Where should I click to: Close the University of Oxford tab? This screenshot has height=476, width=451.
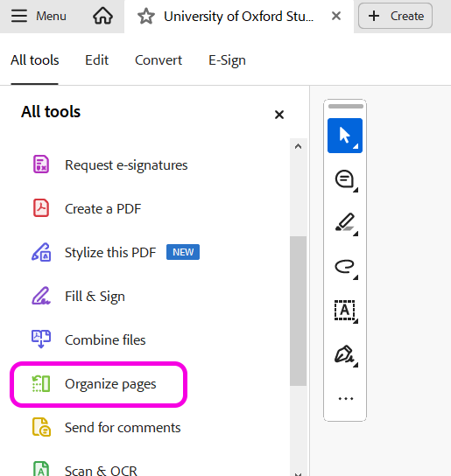tap(335, 16)
